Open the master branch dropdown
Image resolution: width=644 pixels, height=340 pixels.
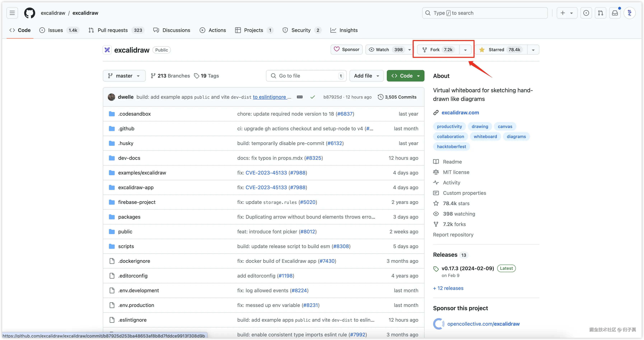[124, 76]
